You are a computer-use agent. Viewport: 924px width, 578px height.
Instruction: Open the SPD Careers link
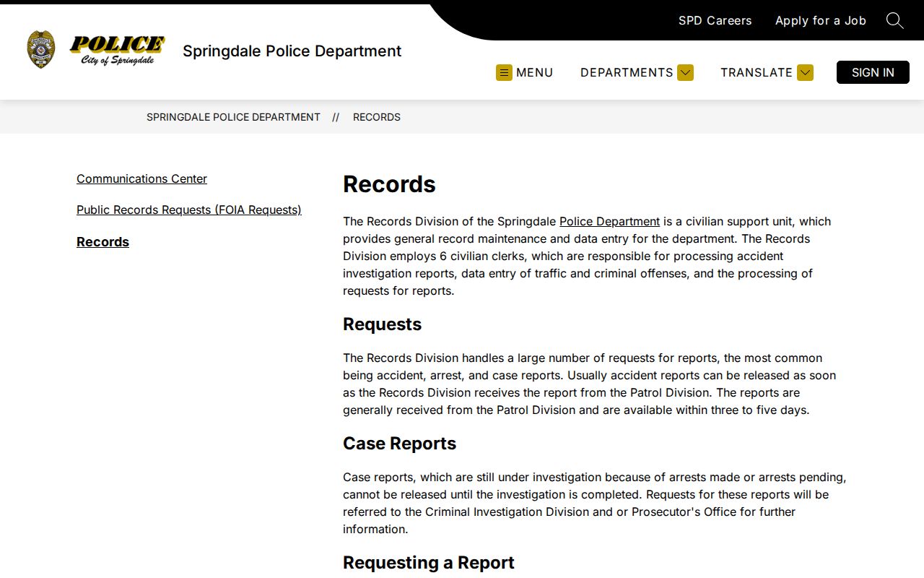click(715, 20)
